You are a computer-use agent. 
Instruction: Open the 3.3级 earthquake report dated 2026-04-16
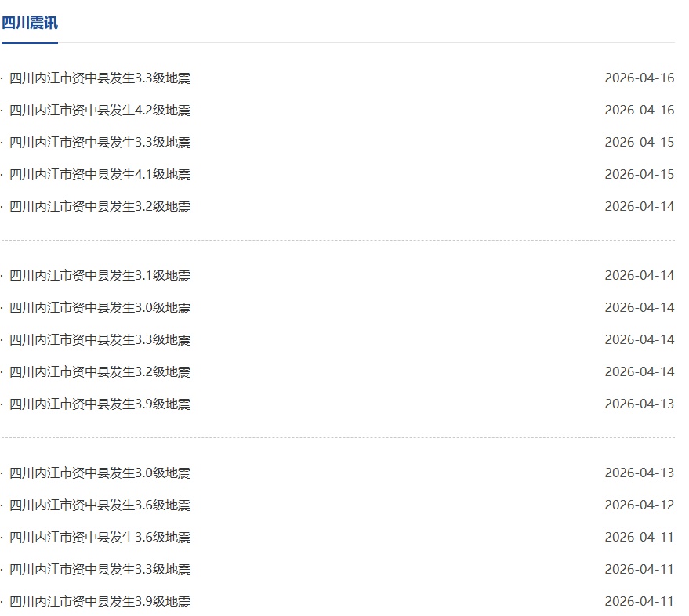(100, 78)
